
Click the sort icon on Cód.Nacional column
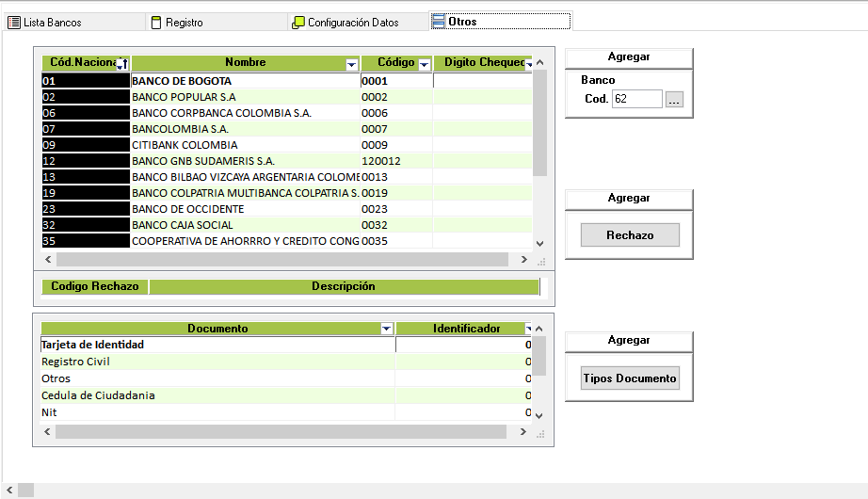pyautogui.click(x=122, y=64)
